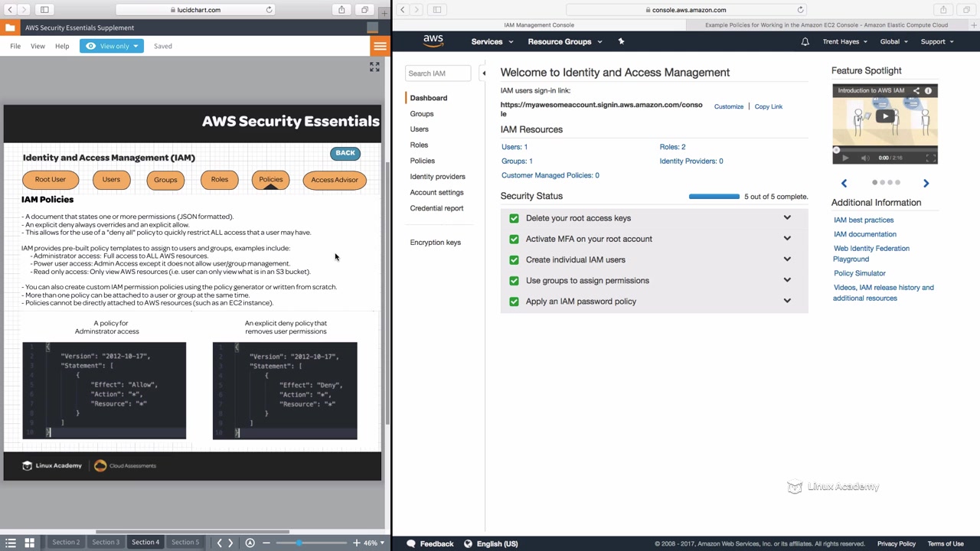Toggle the Delete your root access keys checkmark
Image resolution: width=980 pixels, height=551 pixels.
pos(514,218)
